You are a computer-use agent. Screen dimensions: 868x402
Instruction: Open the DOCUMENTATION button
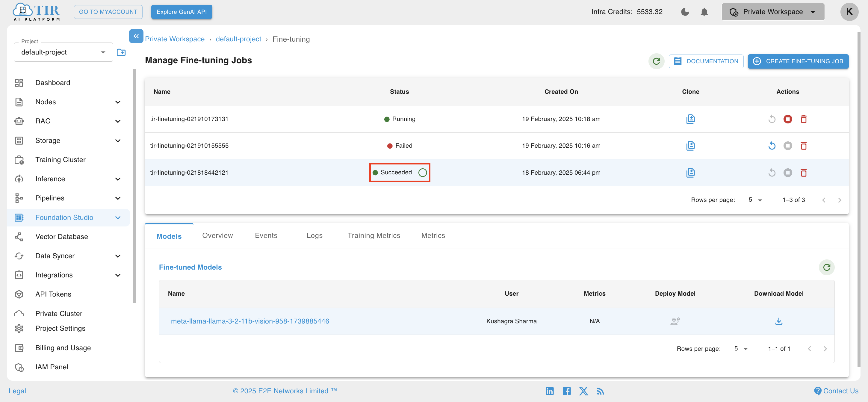(x=706, y=61)
